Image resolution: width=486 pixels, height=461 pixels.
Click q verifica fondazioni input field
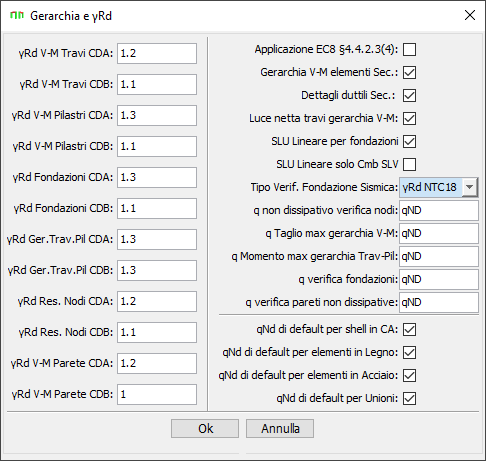tap(439, 279)
